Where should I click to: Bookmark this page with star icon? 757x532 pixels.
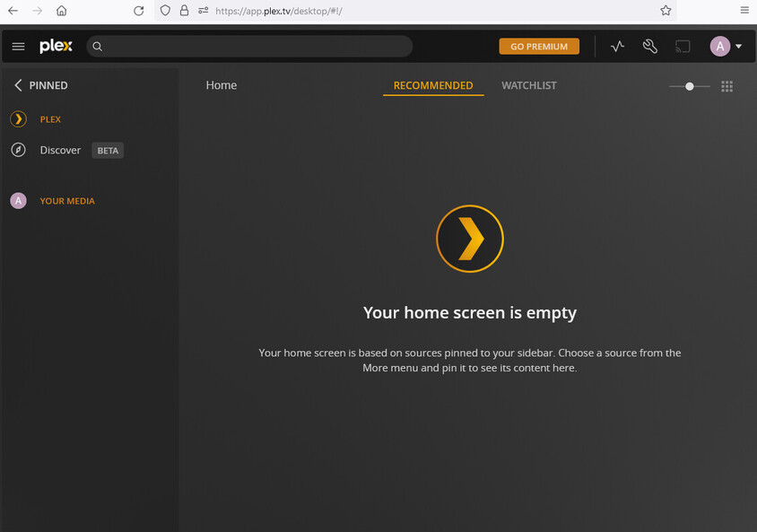point(666,11)
